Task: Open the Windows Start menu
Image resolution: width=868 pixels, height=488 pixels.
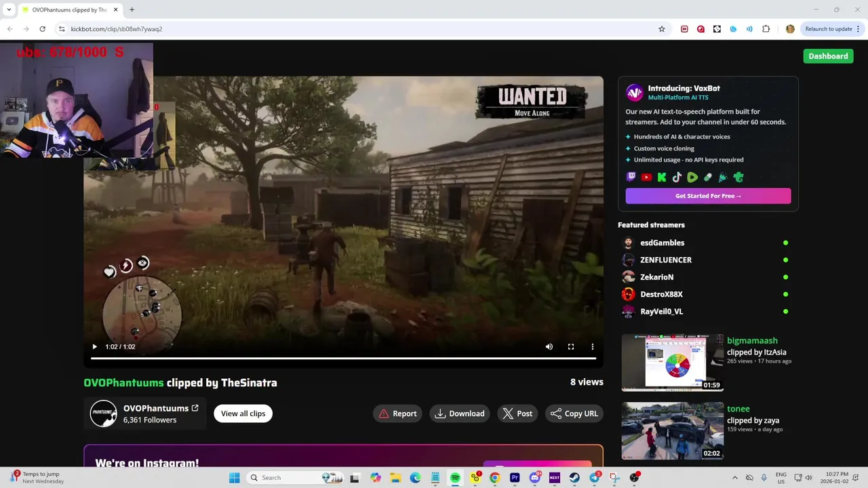Action: click(234, 478)
